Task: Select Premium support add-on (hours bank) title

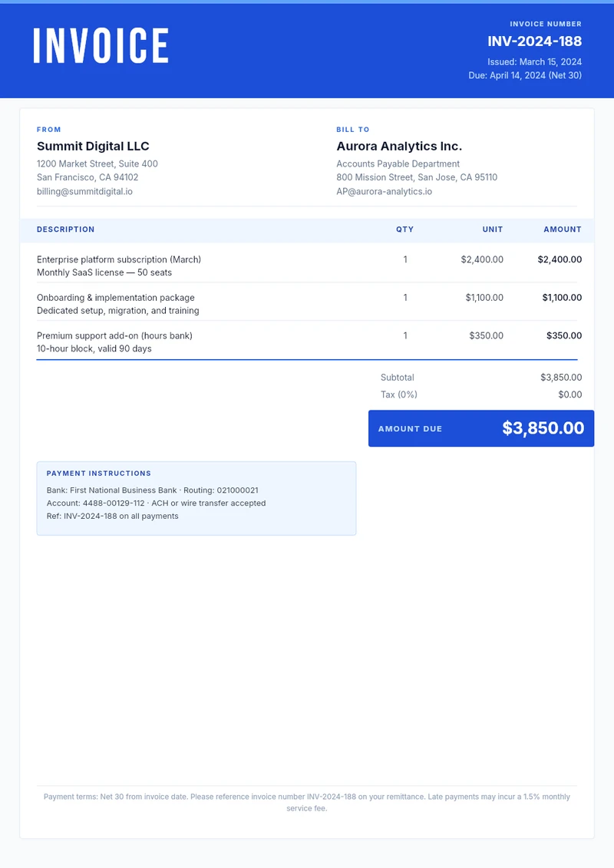Action: [x=114, y=336]
